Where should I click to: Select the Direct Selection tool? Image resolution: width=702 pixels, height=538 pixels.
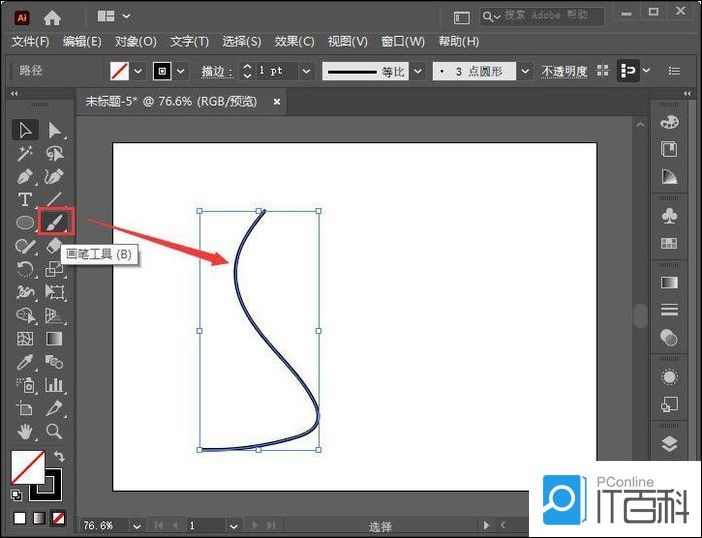click(x=54, y=130)
